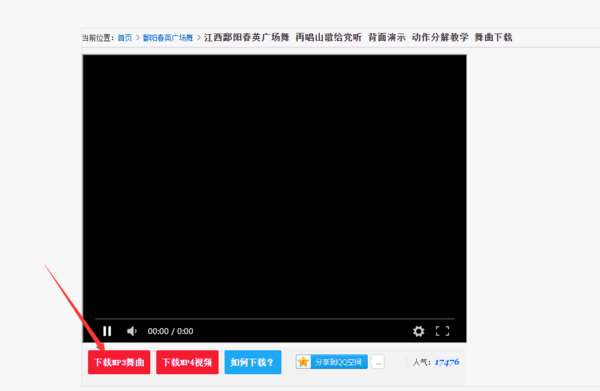
Task: Click the 00:00 elapsed time readout
Action: (x=158, y=331)
